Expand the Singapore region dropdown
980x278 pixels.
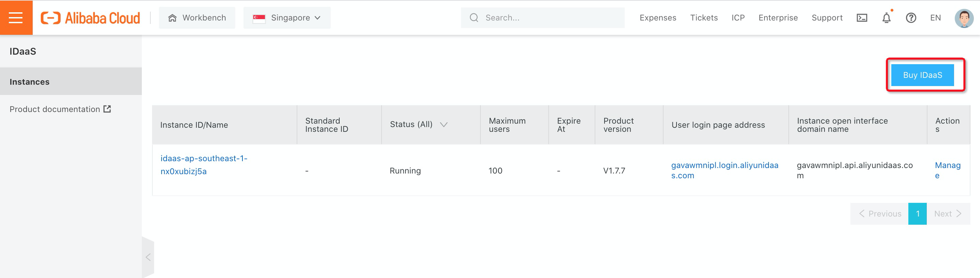[287, 18]
